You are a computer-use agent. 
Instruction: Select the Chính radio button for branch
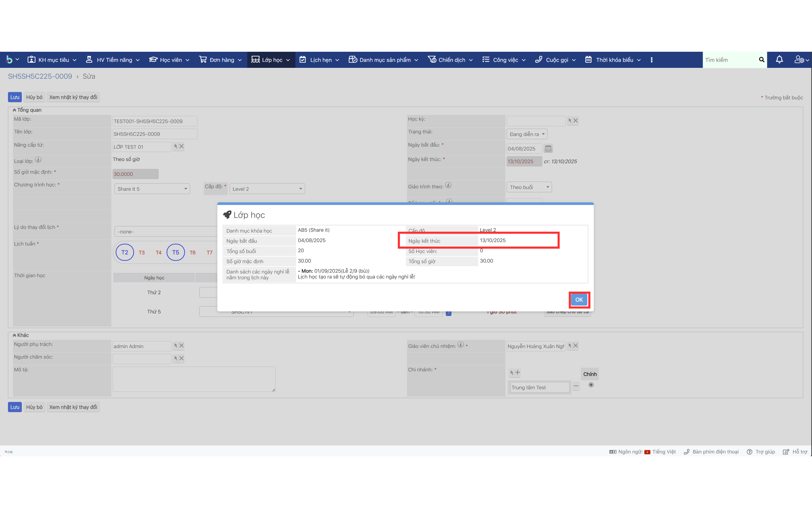[591, 385]
